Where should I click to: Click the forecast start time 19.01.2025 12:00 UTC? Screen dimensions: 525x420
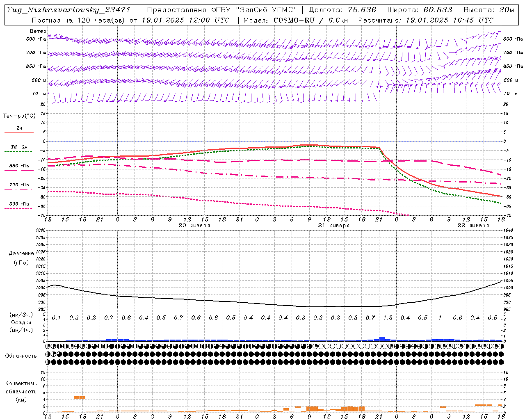point(185,20)
